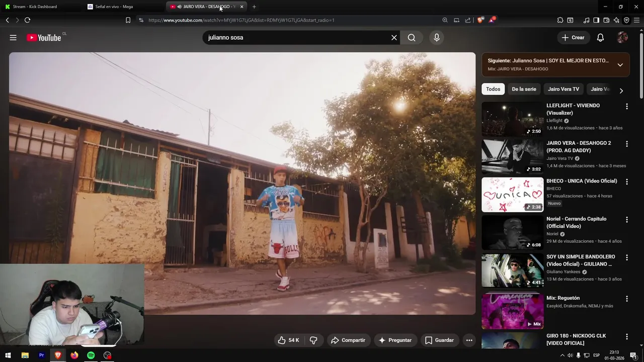Open options for Mix: Reguetón

[x=626, y=299]
